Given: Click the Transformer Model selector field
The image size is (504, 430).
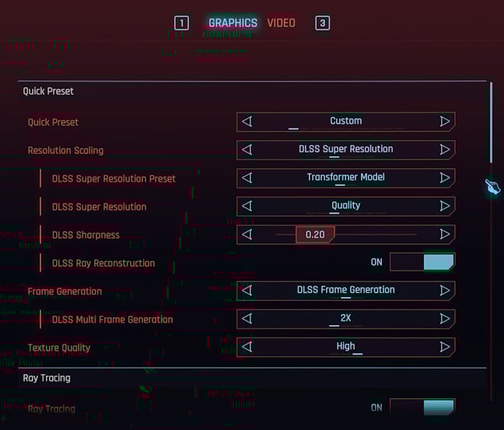Looking at the screenshot, I should pyautogui.click(x=345, y=178).
